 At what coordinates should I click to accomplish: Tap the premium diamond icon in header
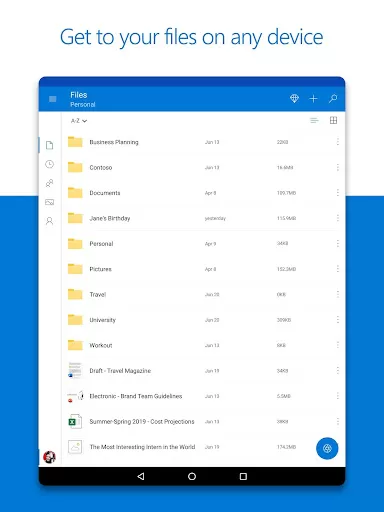point(294,98)
